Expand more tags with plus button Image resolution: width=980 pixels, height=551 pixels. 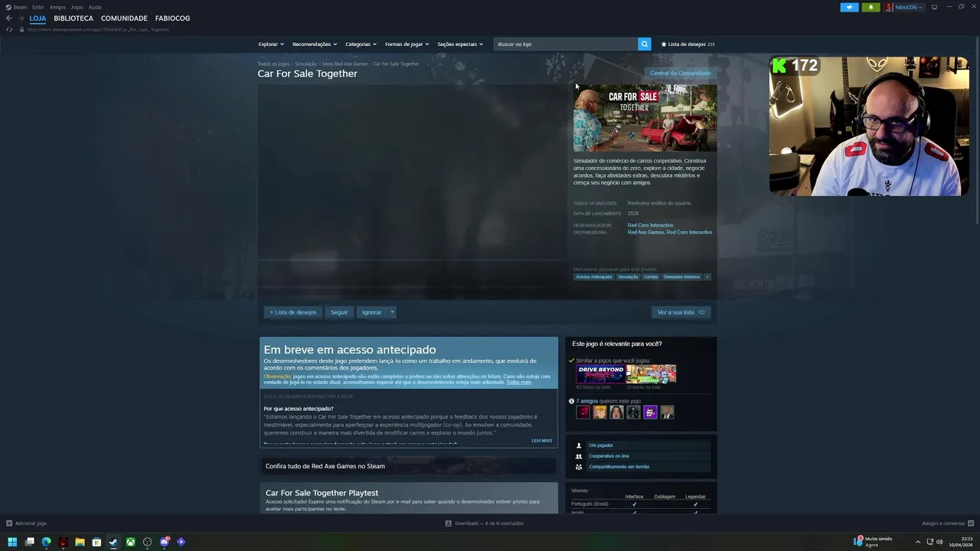click(707, 277)
